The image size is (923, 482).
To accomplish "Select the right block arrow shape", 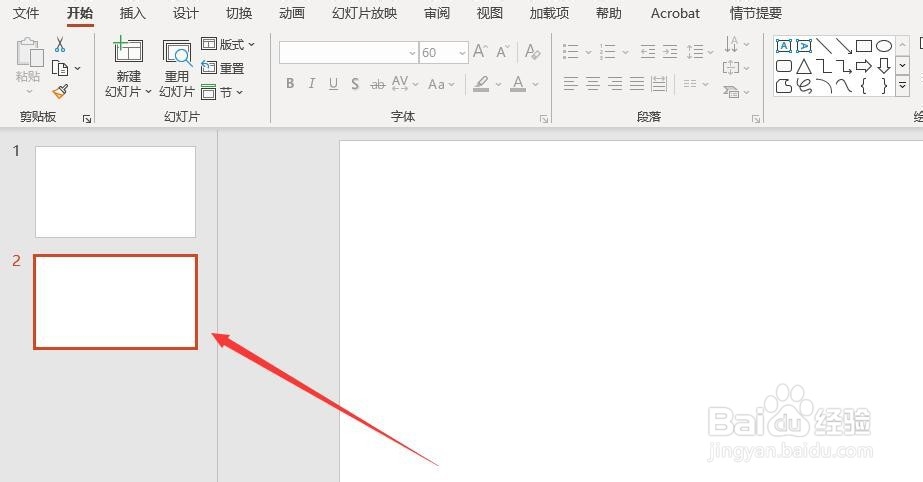I will [x=864, y=66].
